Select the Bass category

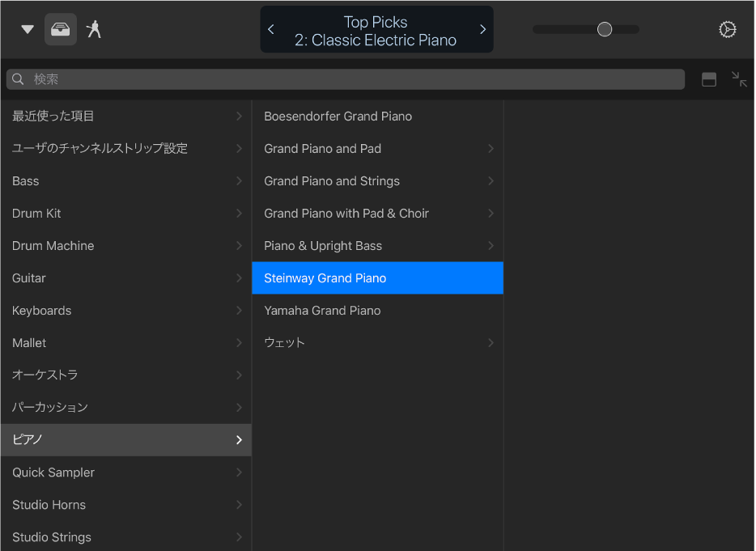126,180
